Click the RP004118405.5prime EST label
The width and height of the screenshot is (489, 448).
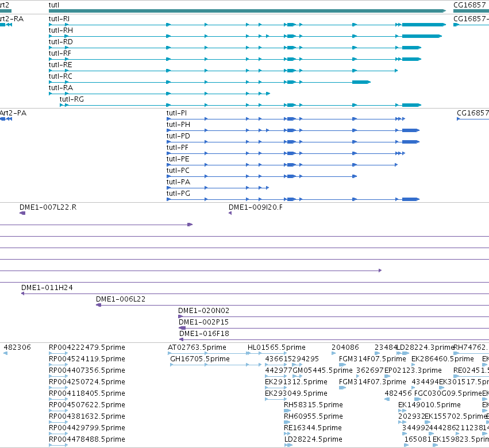87,393
